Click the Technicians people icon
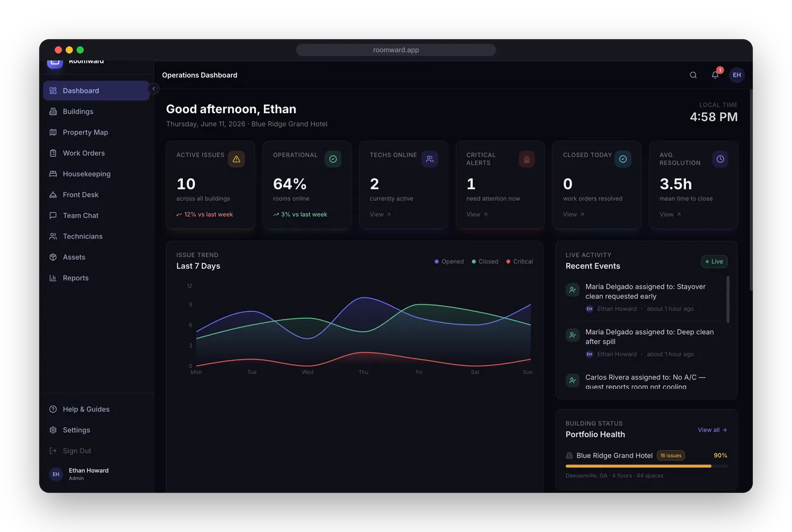Screen dimensions: 792x532 pos(53,236)
